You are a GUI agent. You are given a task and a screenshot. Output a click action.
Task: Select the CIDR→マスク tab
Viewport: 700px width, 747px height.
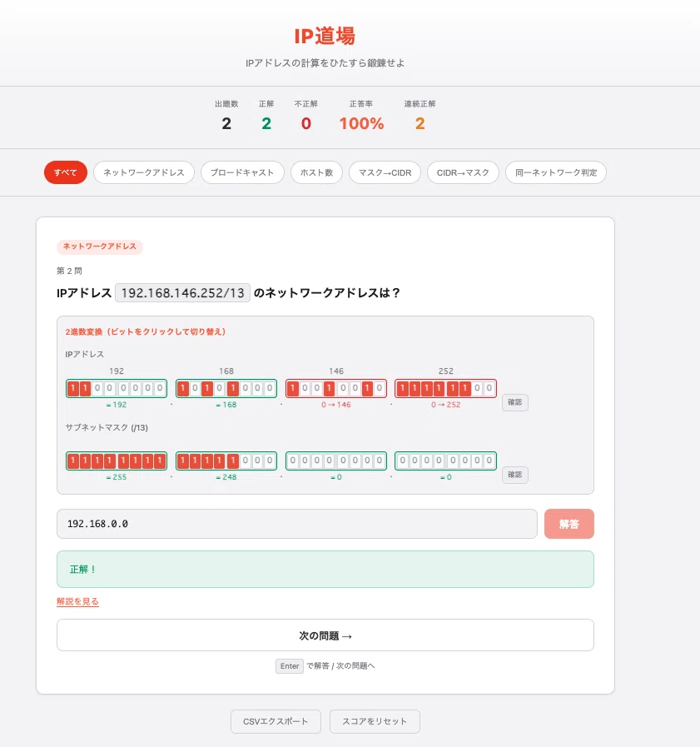(x=463, y=172)
